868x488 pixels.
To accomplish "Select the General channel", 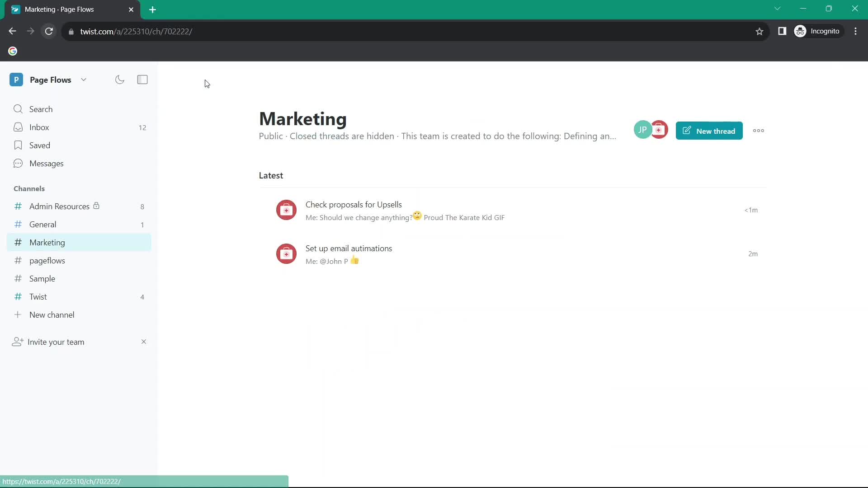I will click(x=43, y=224).
